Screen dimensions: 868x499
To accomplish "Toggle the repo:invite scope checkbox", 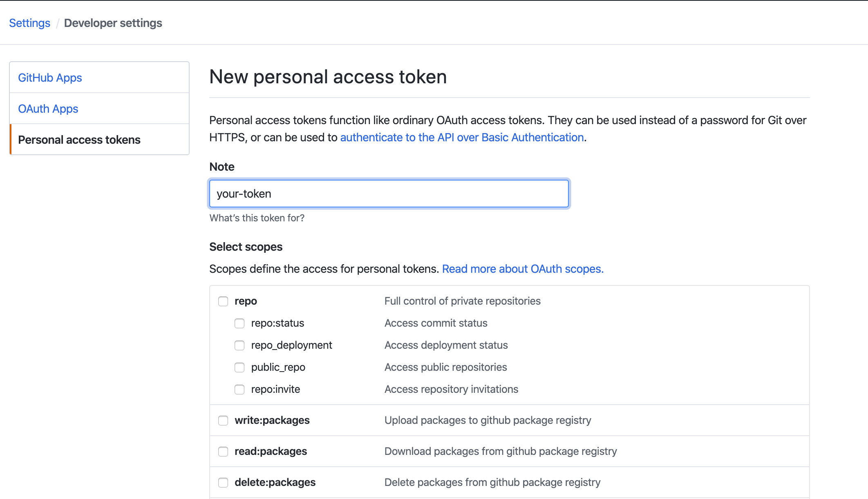I will point(239,390).
